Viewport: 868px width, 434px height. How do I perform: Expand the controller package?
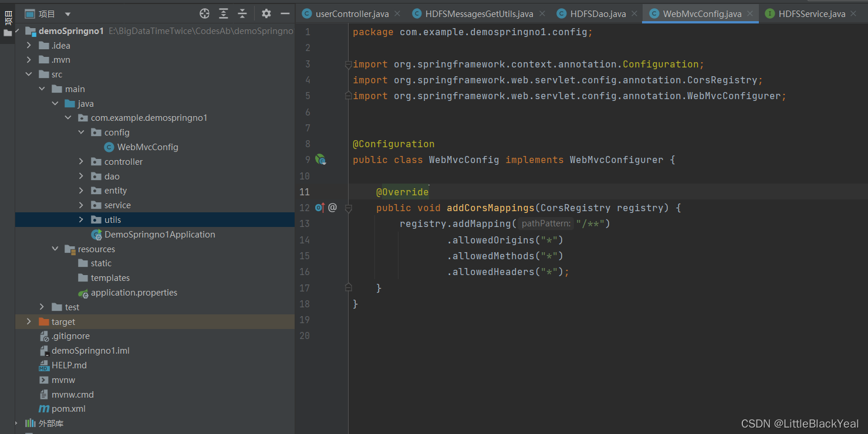82,162
